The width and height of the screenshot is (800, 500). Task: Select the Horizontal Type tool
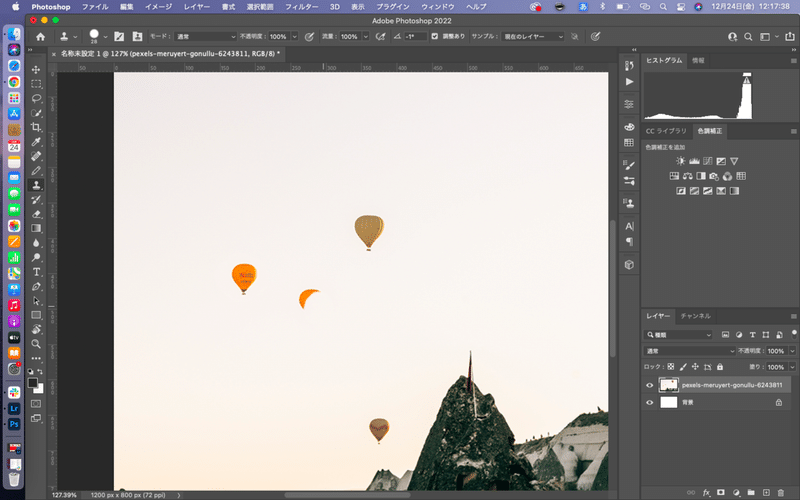36,271
